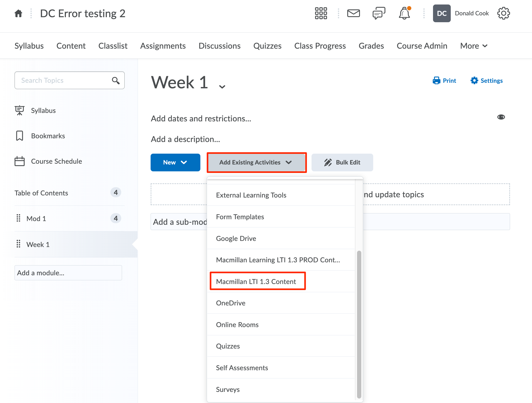Collapse the Add Existing Activities dropdown
Screen dimensions: 532x403
[x=256, y=162]
